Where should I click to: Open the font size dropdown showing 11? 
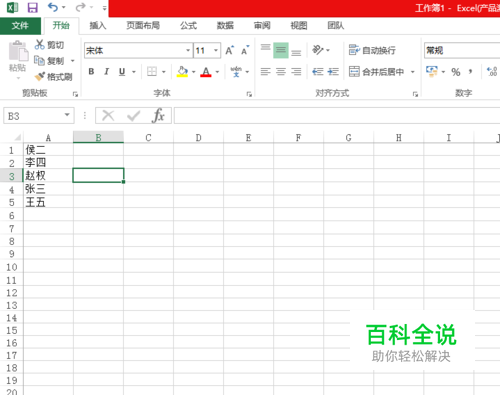pyautogui.click(x=216, y=51)
